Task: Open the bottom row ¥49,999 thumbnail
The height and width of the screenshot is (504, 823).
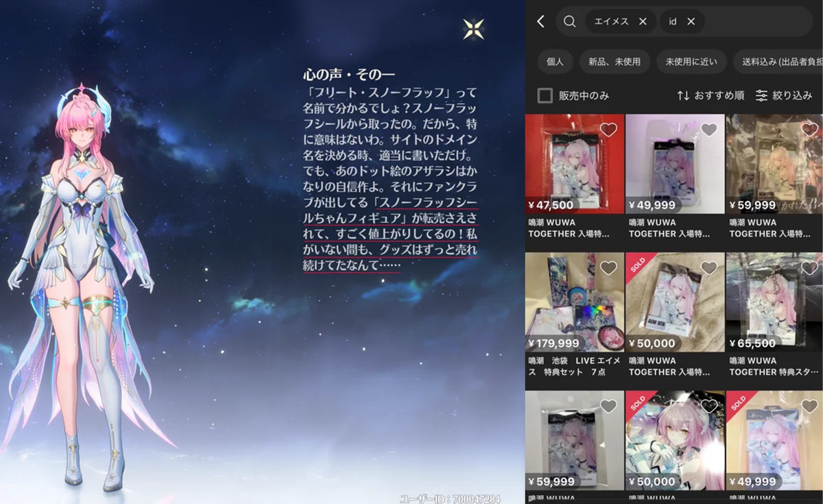Action: [775, 441]
